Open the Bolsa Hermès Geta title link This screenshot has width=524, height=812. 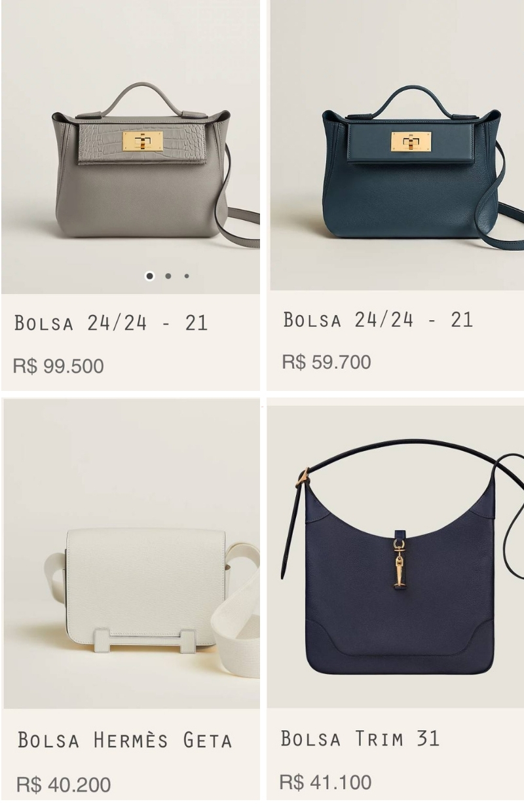124,740
